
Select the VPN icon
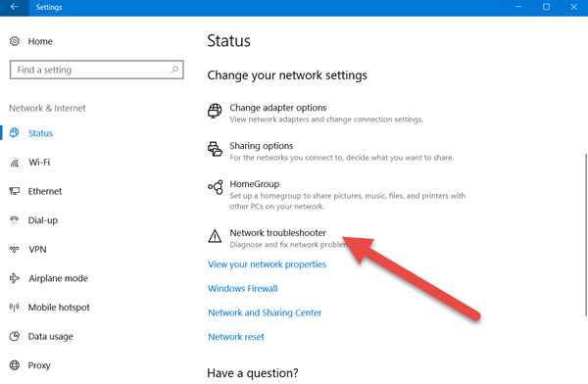tap(15, 249)
